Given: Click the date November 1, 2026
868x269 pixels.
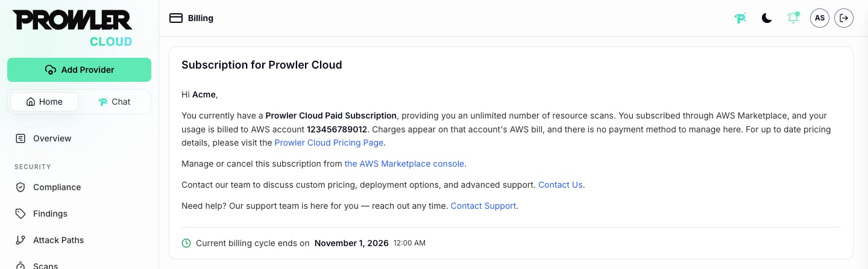Looking at the screenshot, I should 351,243.
